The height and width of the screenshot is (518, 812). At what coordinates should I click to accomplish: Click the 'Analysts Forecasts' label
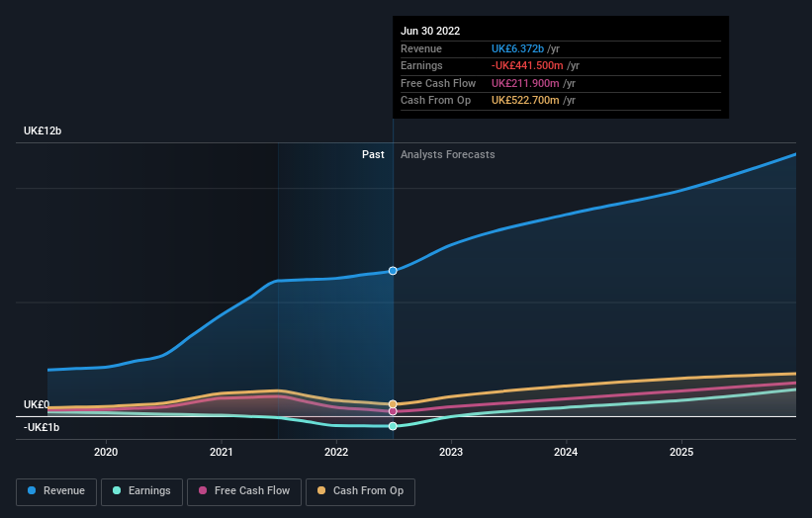click(x=447, y=155)
